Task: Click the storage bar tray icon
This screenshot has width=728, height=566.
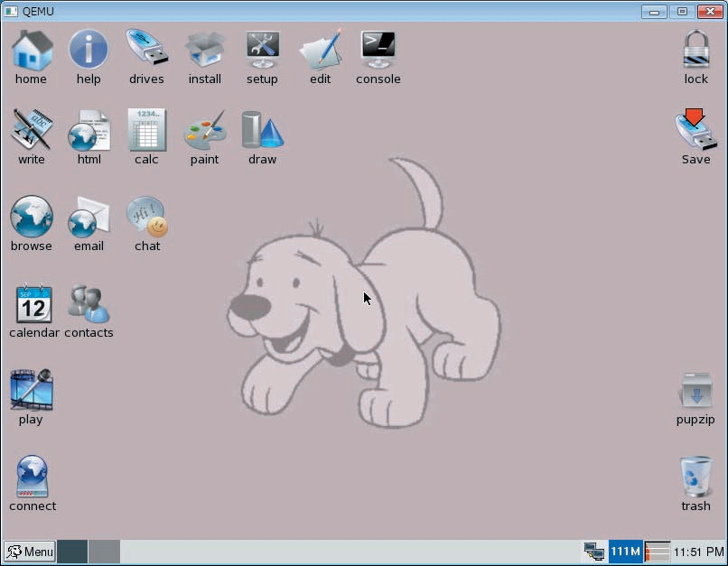Action: [x=658, y=552]
